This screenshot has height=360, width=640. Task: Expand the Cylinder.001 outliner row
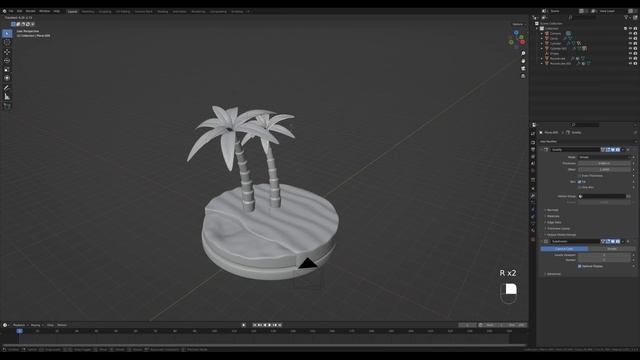pos(542,49)
